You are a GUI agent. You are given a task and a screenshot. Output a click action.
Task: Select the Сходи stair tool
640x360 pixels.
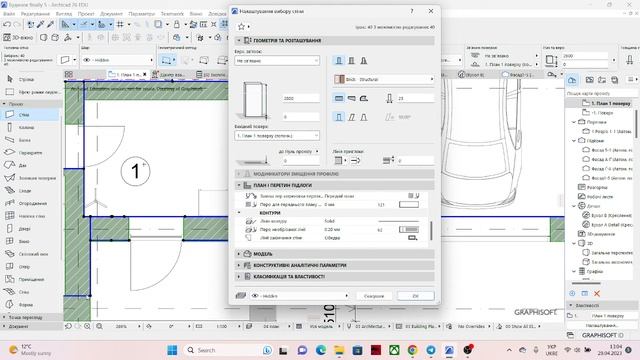pos(25,191)
